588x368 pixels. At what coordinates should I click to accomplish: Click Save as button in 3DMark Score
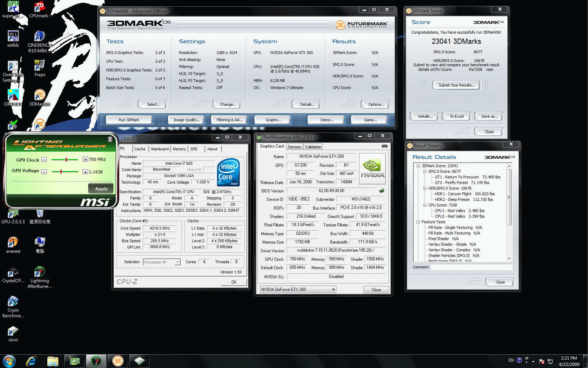pos(489,116)
